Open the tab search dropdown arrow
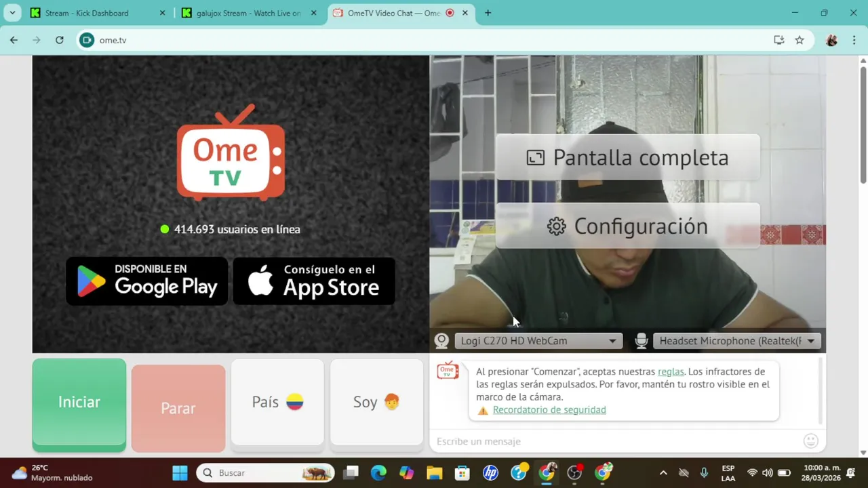Screen dimensions: 868x488 [12, 13]
